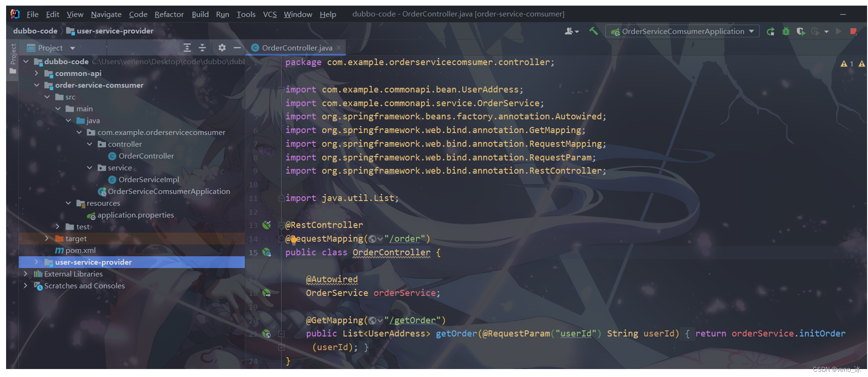
Task: Open the Build menu
Action: (200, 15)
